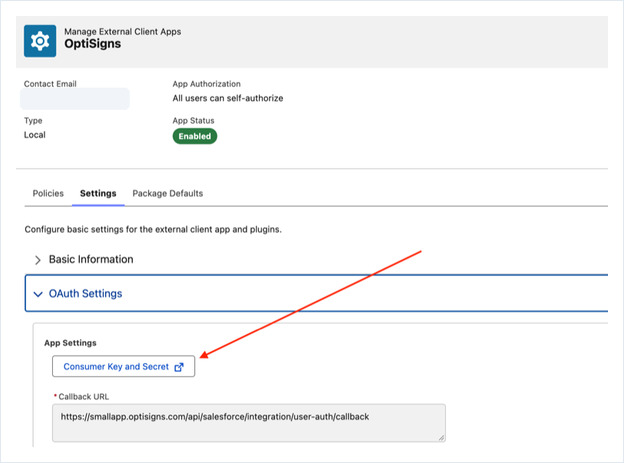Click the App Authorization label
Image resolution: width=624 pixels, height=463 pixels.
(x=207, y=84)
